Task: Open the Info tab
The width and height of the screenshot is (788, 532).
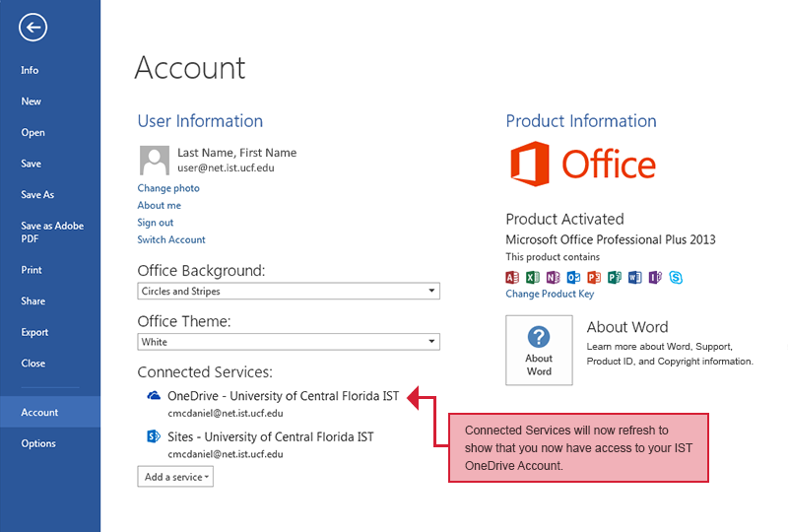Action: 30,70
